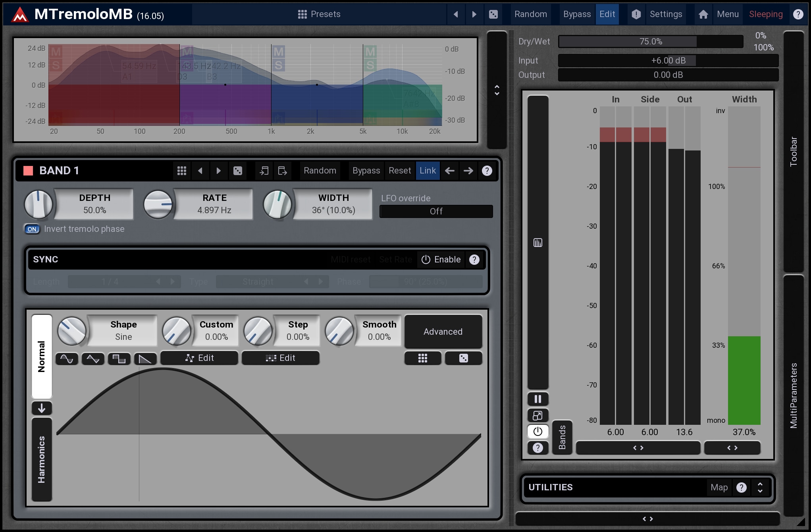The image size is (811, 532).
Task: Toggle M button on first band
Action: [x=56, y=52]
